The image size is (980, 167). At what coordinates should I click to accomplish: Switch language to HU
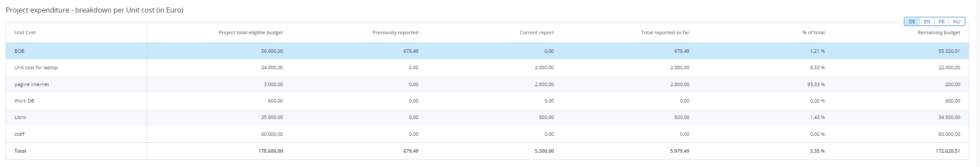pyautogui.click(x=957, y=22)
